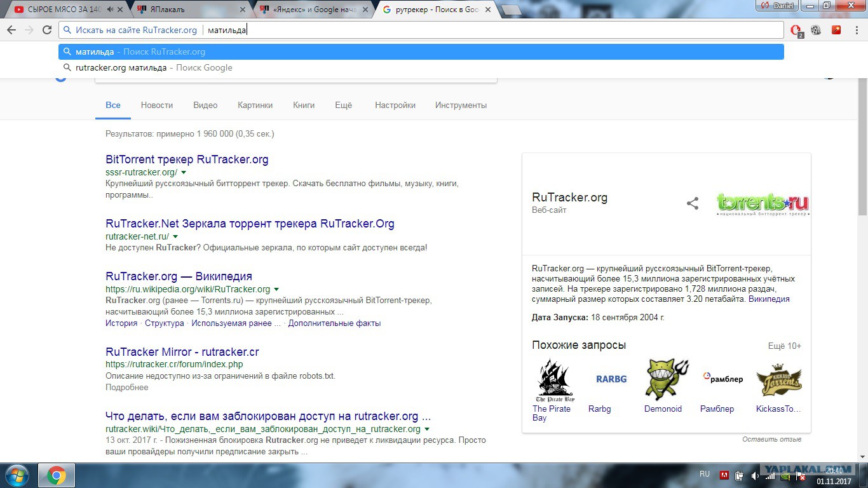This screenshot has width=868, height=488.
Task: Open the power plug tray icon
Action: [x=740, y=475]
